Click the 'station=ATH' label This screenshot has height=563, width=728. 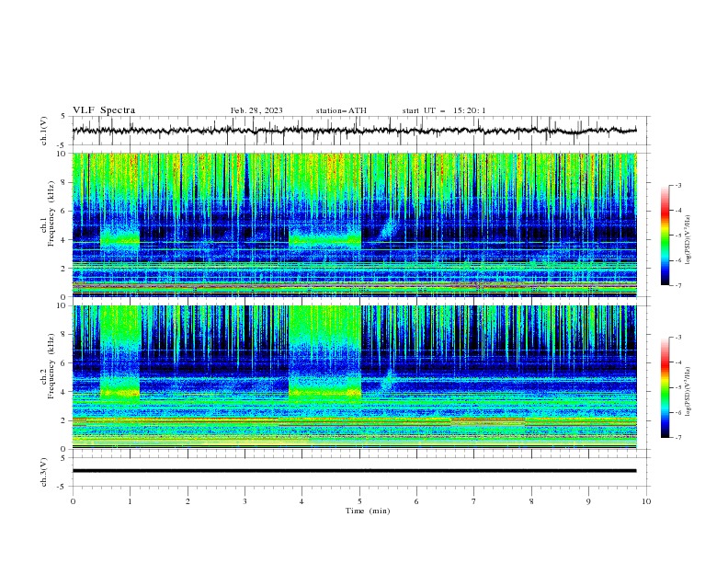pyautogui.click(x=341, y=110)
